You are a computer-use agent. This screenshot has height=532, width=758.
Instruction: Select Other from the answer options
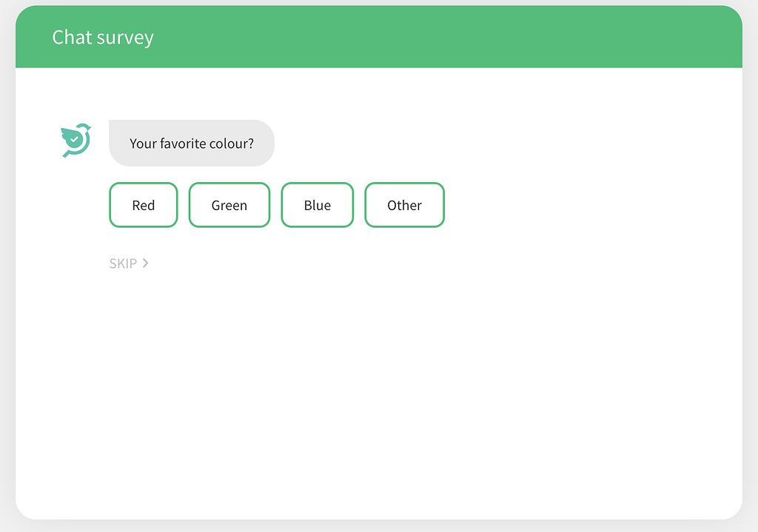pos(404,205)
